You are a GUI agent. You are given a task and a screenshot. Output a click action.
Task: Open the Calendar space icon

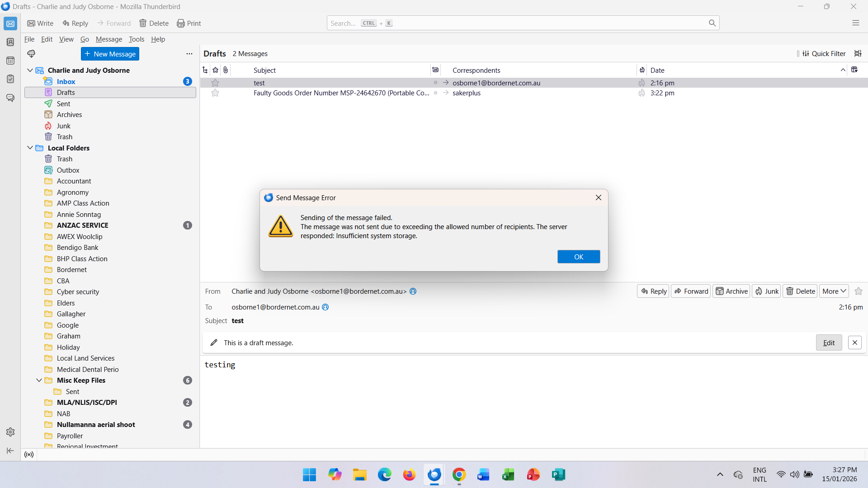click(10, 61)
